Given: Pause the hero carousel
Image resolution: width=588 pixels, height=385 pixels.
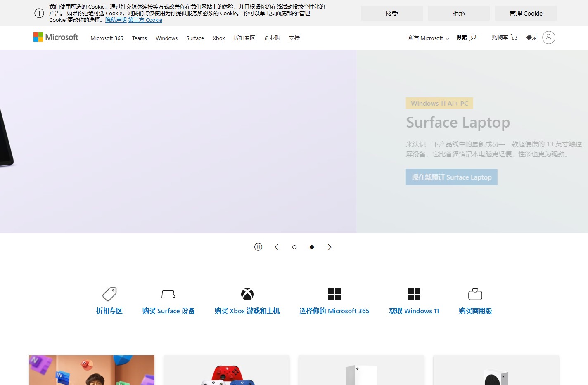Looking at the screenshot, I should click(258, 247).
